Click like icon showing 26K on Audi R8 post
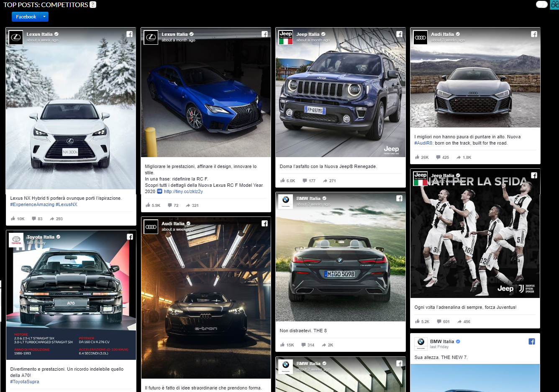559x392 pixels. [417, 157]
